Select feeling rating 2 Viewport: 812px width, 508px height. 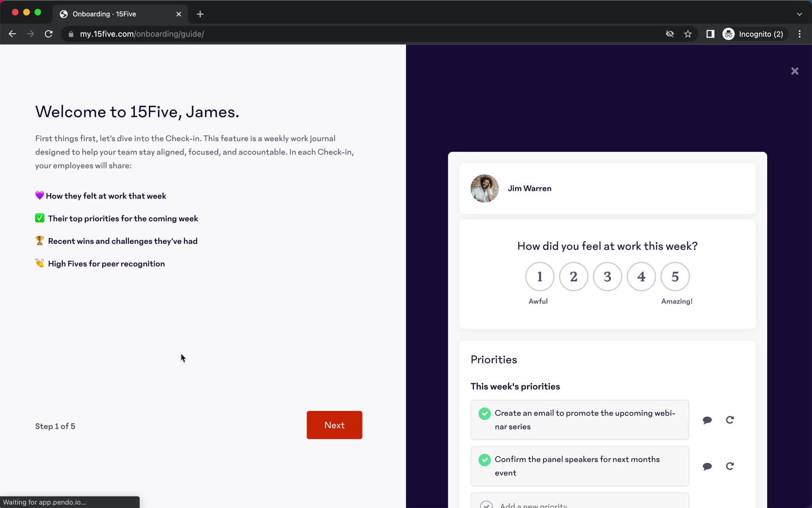[x=573, y=276]
